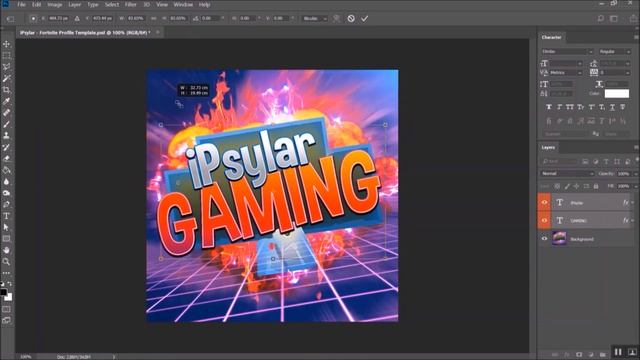640x360 pixels.
Task: Toggle Faux Bold in Character panel
Action: click(x=549, y=107)
